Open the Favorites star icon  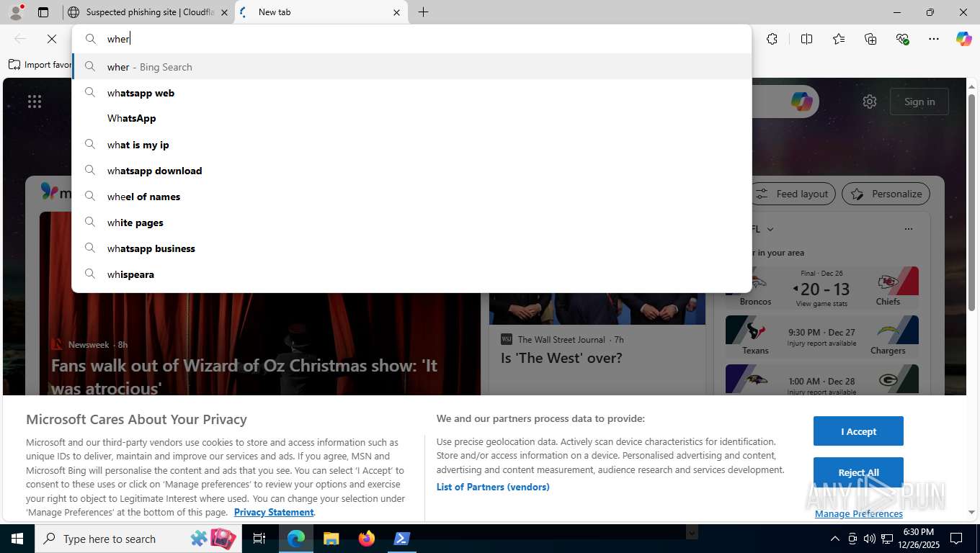point(839,39)
